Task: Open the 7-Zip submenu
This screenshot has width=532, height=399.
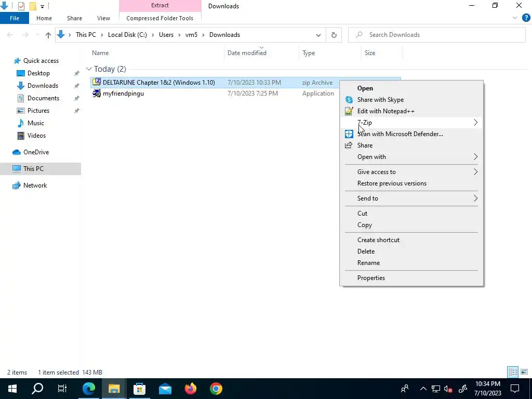Action: [x=411, y=123]
